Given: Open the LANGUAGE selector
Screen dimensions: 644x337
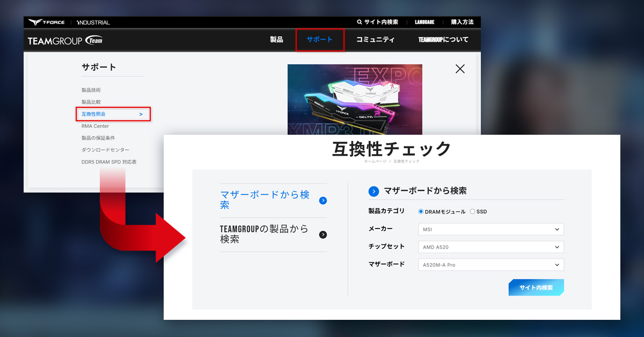Looking at the screenshot, I should point(425,22).
